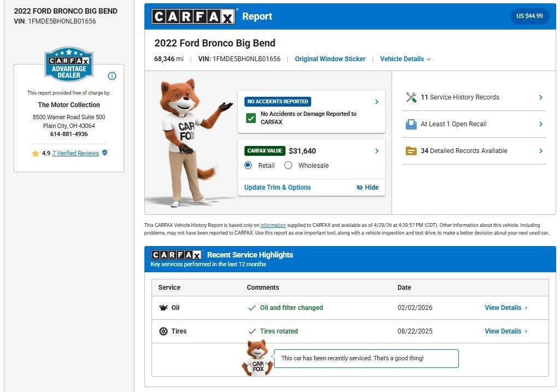Open the dealer badge info icon
The height and width of the screenshot is (392, 560).
point(112,76)
